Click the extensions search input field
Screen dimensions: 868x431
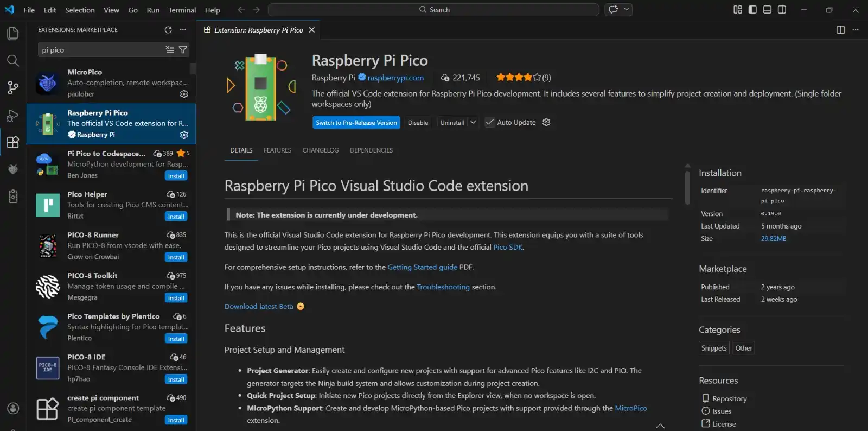tap(100, 50)
